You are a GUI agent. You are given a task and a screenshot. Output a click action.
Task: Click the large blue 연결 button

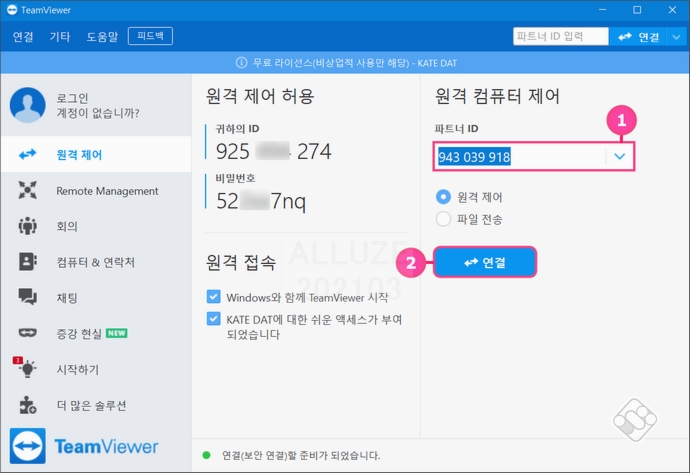[485, 262]
